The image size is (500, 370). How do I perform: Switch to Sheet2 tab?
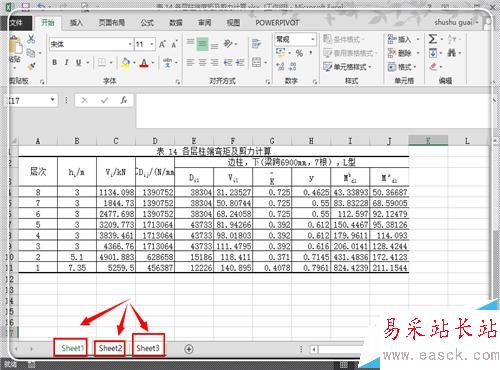point(110,348)
